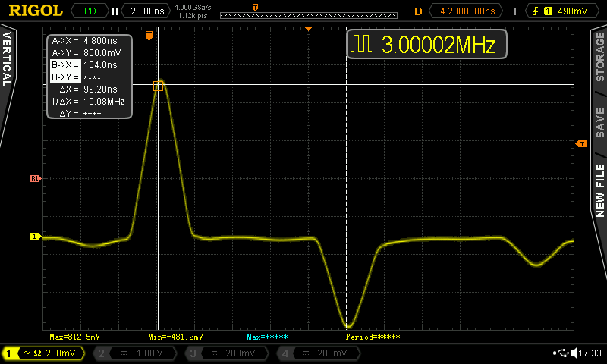The height and width of the screenshot is (364, 607).
Task: Click the square wave frequency counter icon
Action: tap(361, 44)
